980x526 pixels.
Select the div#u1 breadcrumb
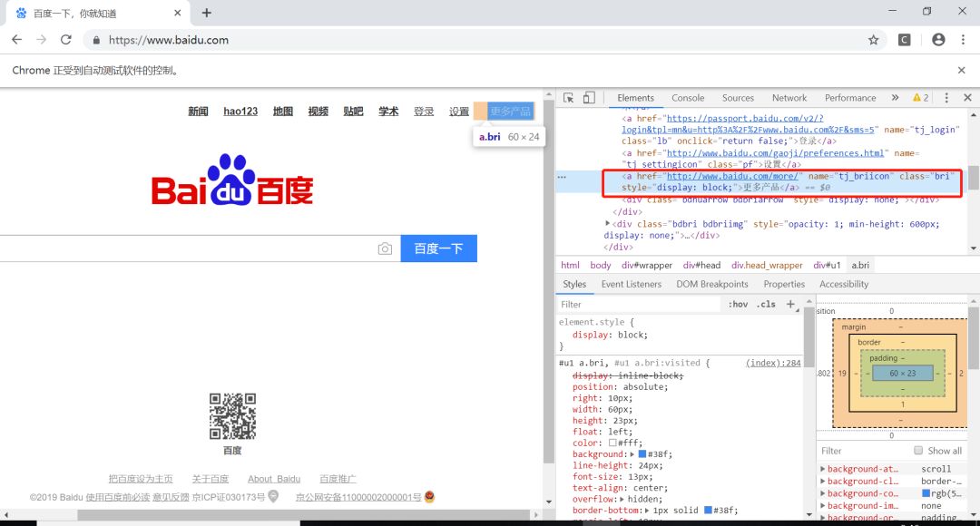(827, 266)
